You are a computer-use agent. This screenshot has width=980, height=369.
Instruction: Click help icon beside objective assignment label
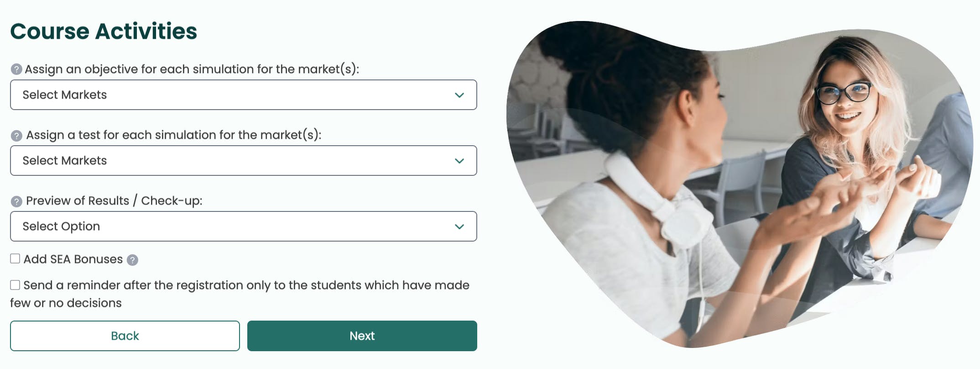coord(16,69)
